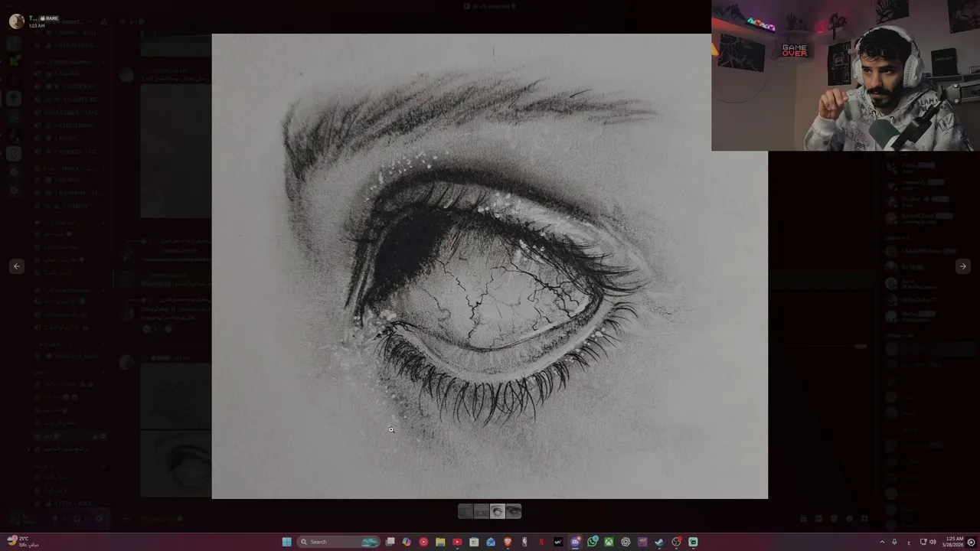Open ChatGPT from the taskbar
Viewport: 980px width, 551px height.
coord(626,542)
